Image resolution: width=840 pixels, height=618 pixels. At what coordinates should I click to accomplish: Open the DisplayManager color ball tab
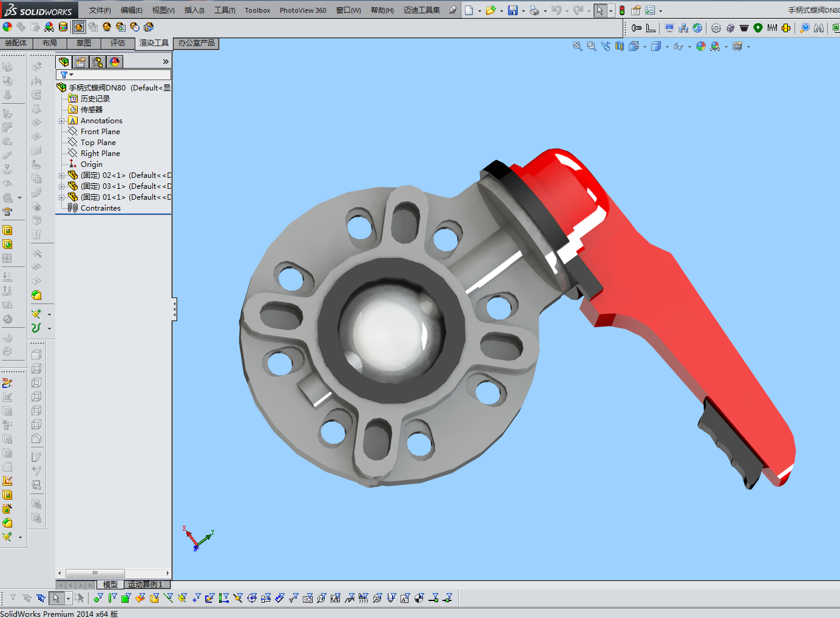115,62
